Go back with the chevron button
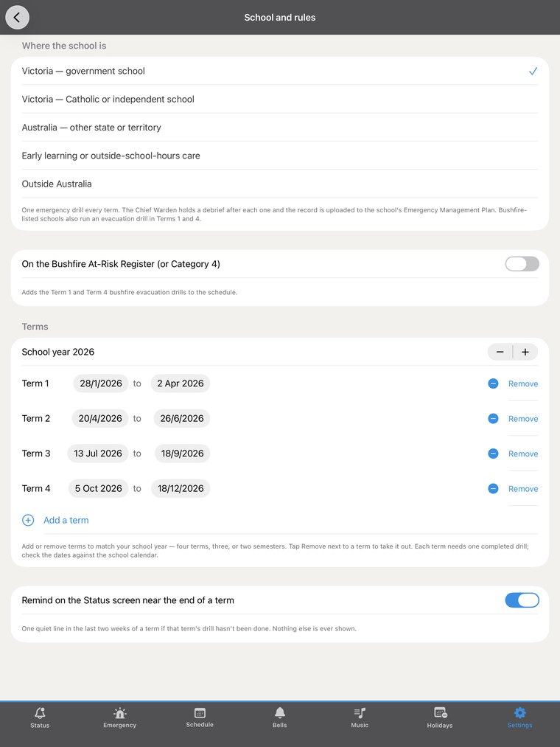The height and width of the screenshot is (747, 560). (17, 18)
